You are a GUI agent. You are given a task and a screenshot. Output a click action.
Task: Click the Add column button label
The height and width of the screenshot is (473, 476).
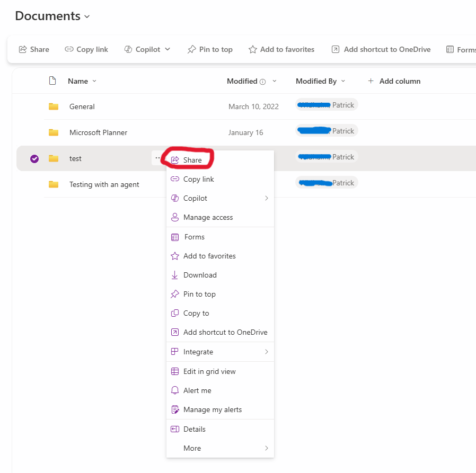[400, 81]
